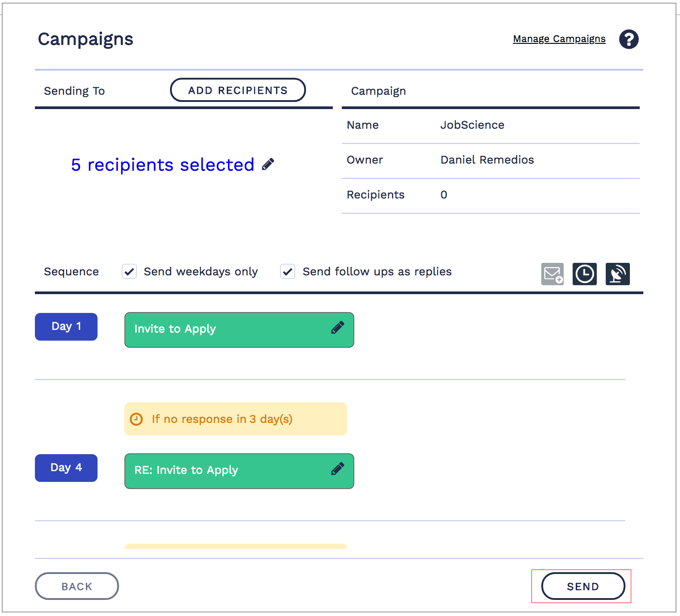The width and height of the screenshot is (680, 616).
Task: Open the RE: Invite to Apply step
Action: [224, 471]
